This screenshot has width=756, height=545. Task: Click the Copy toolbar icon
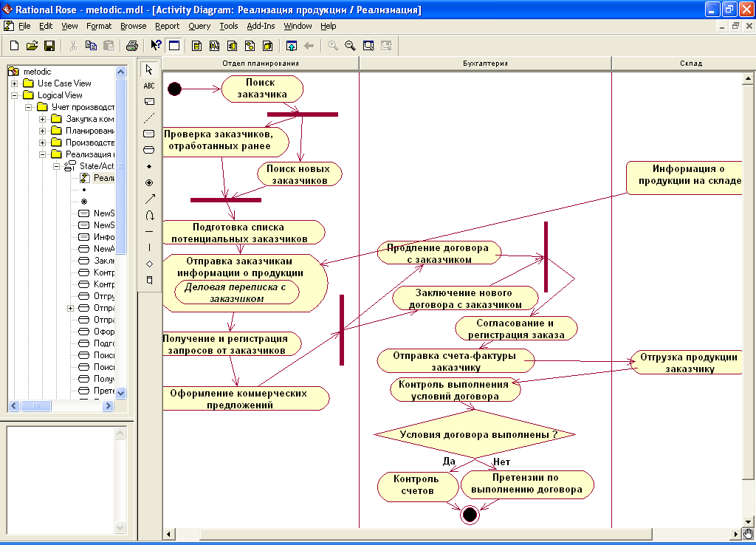click(91, 46)
